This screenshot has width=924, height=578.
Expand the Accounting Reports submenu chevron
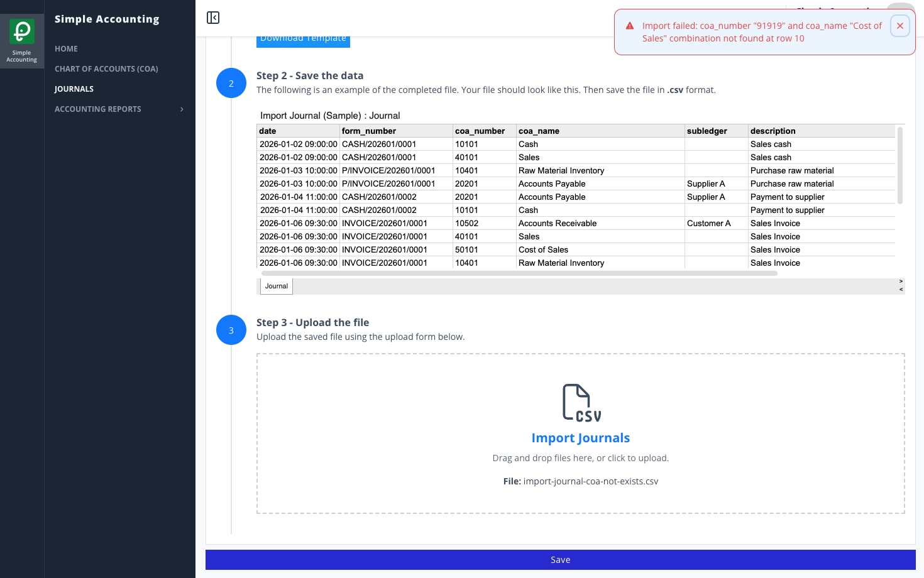(x=182, y=109)
